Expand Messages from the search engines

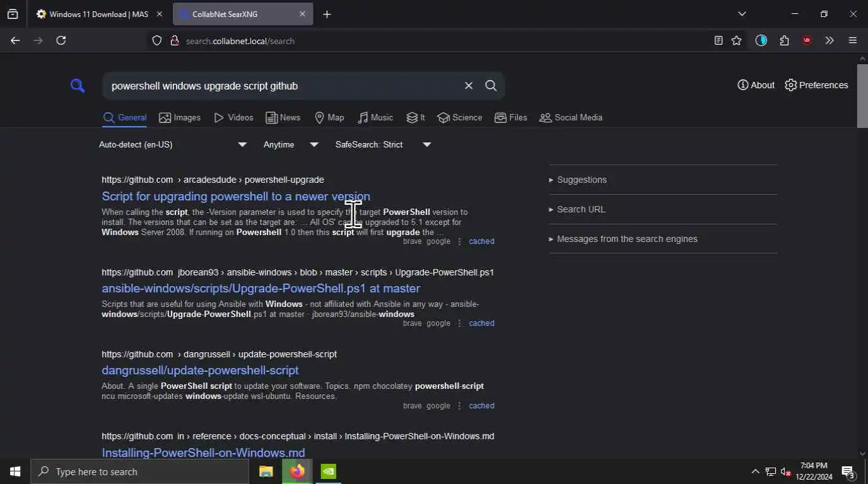click(x=663, y=239)
